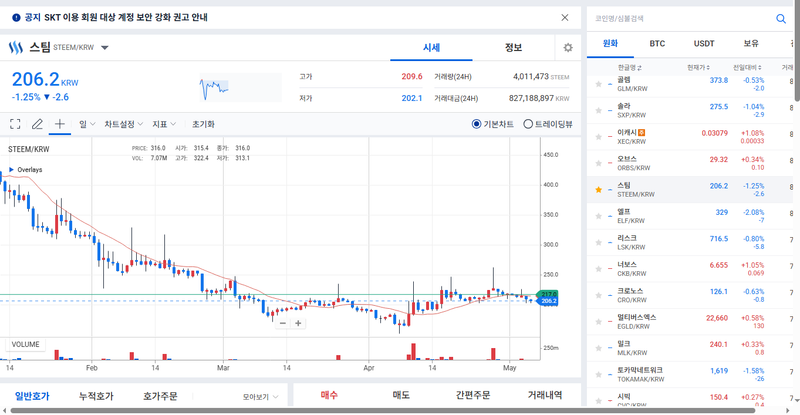Toggle favorite star for 골렘 GLM/KRW
This screenshot has width=800, height=415.
click(598, 84)
